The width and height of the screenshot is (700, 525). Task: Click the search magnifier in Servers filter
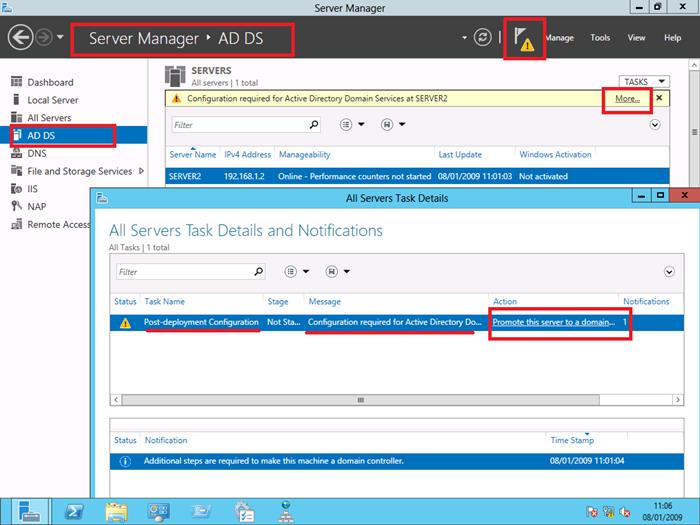pyautogui.click(x=314, y=125)
